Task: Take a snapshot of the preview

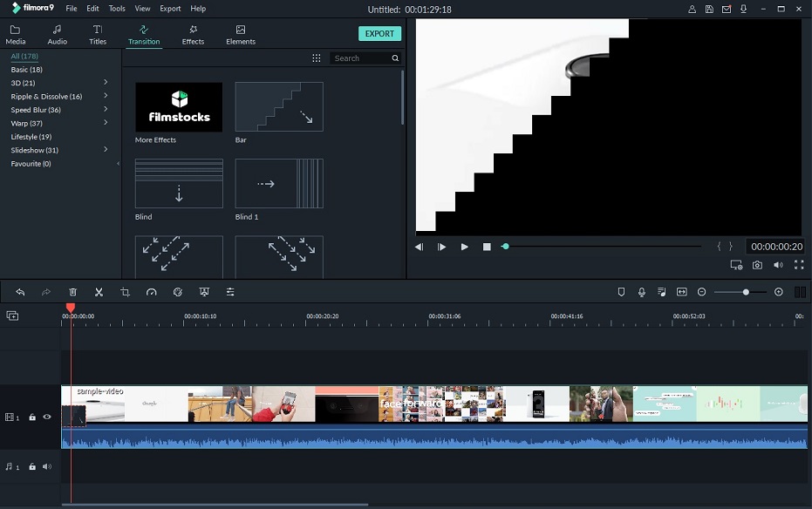Action: [x=757, y=265]
